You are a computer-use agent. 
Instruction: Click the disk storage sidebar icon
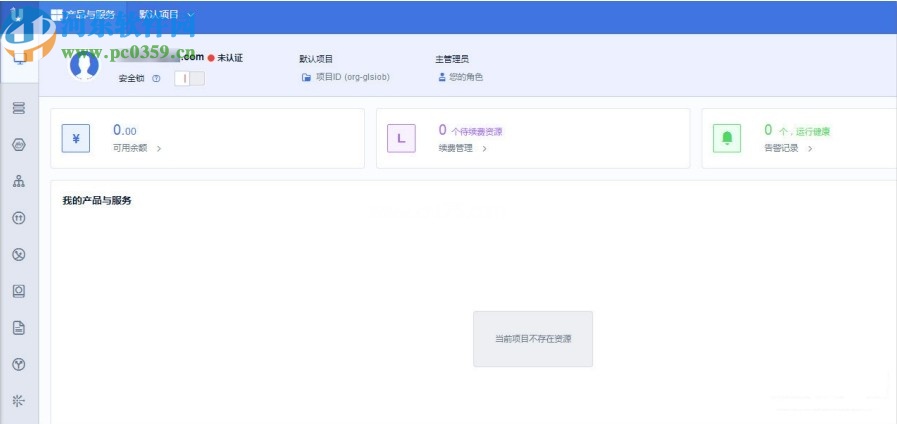19,291
